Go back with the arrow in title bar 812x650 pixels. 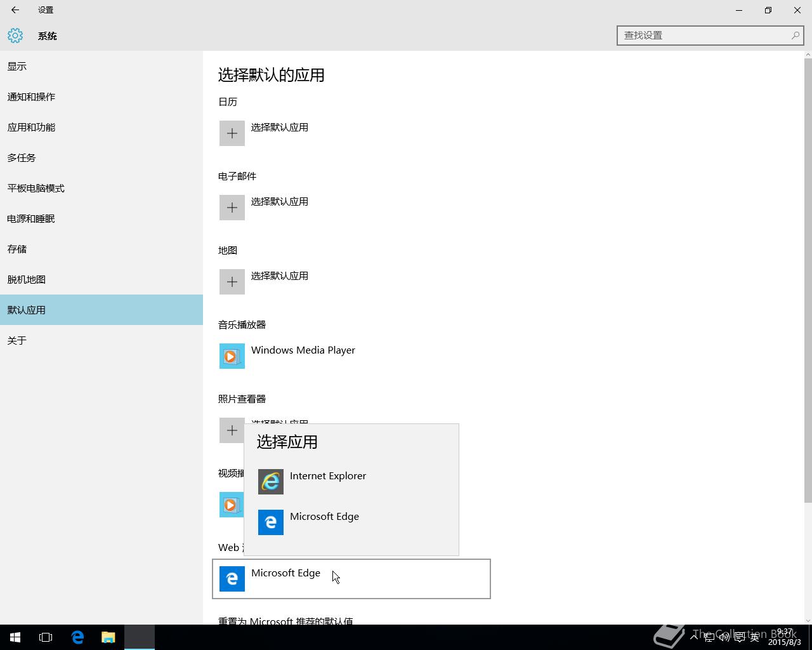[15, 10]
